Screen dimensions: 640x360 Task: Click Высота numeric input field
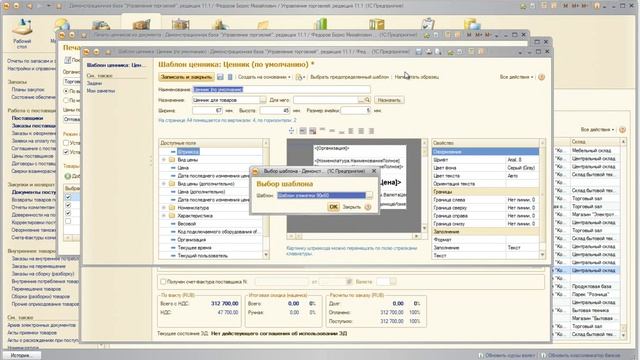coord(275,111)
